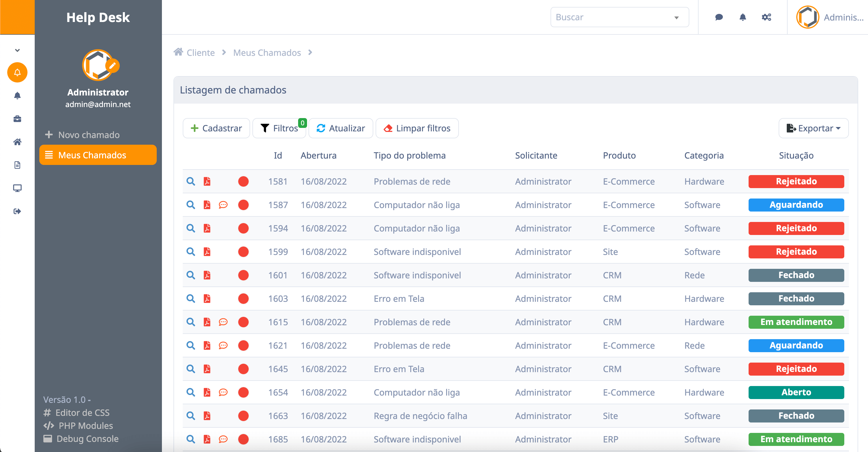Click 'Erro em Tela' text in ticket 1603 row

click(x=399, y=299)
